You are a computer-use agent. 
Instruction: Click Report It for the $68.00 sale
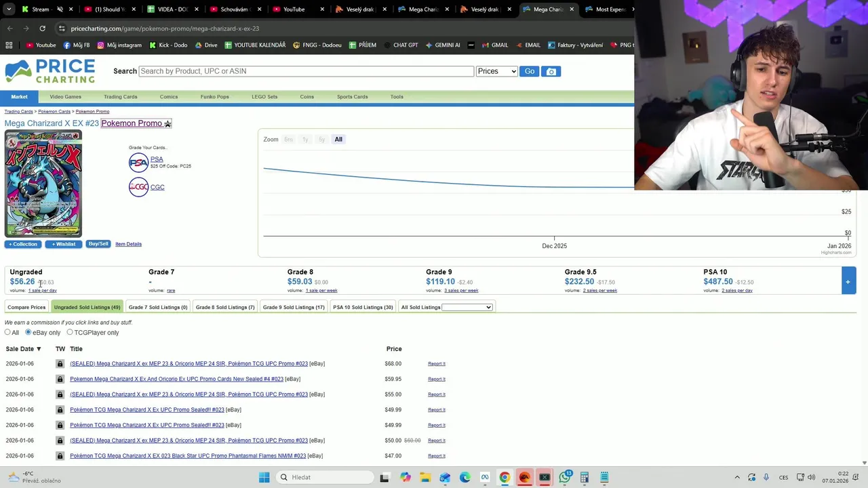[437, 364]
